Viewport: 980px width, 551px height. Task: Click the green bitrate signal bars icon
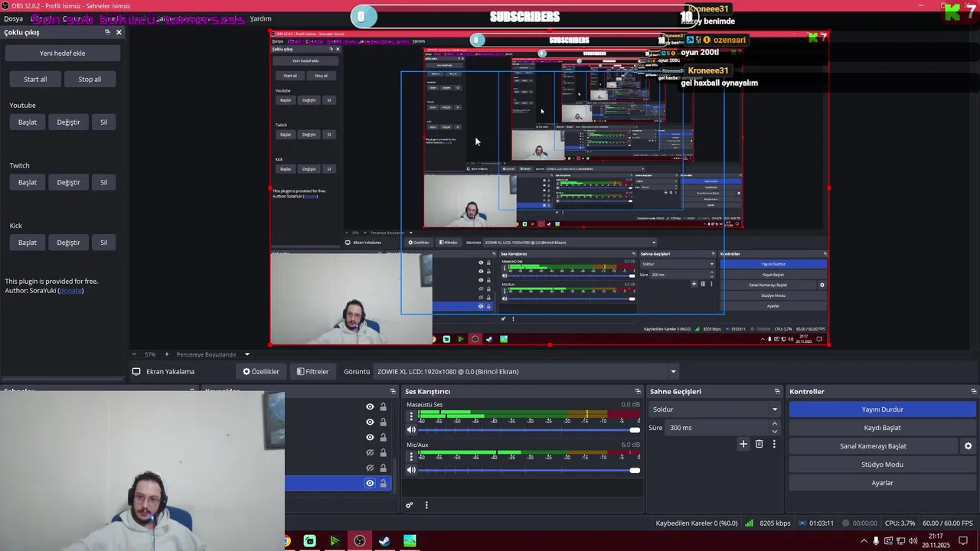pos(750,523)
